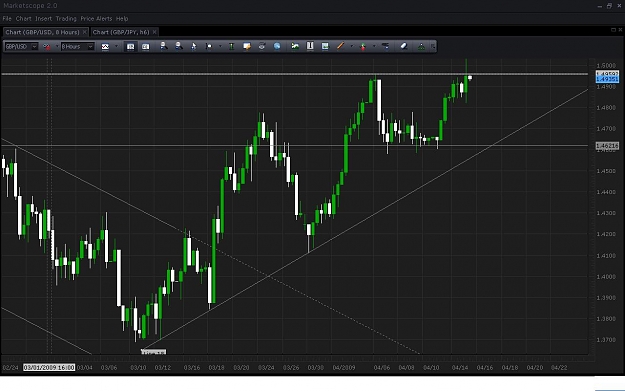Click the horizontal levels icon

pyautogui.click(x=385, y=46)
